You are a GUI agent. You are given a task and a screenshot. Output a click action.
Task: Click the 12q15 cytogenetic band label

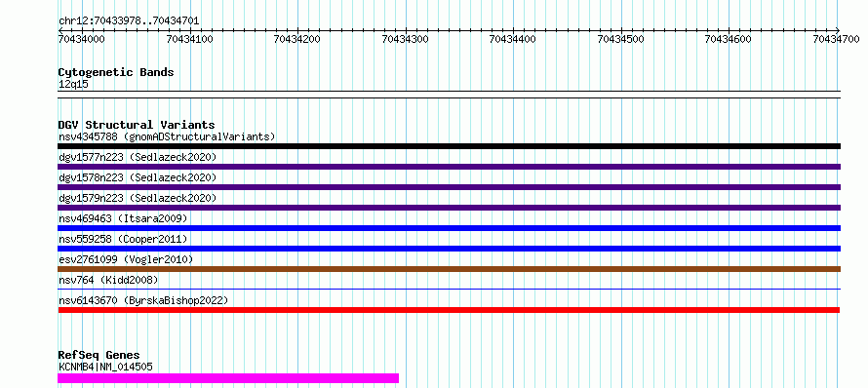coord(73,85)
